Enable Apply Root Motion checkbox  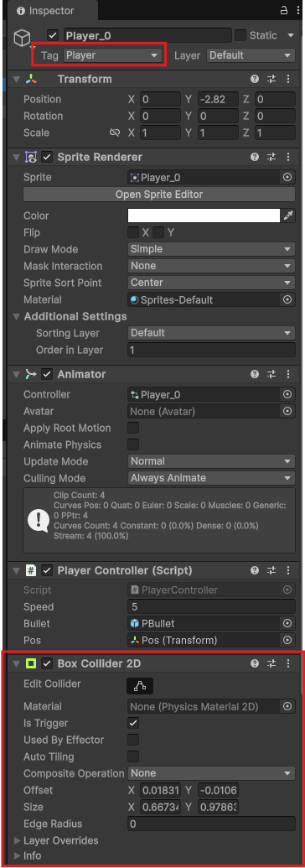click(133, 428)
